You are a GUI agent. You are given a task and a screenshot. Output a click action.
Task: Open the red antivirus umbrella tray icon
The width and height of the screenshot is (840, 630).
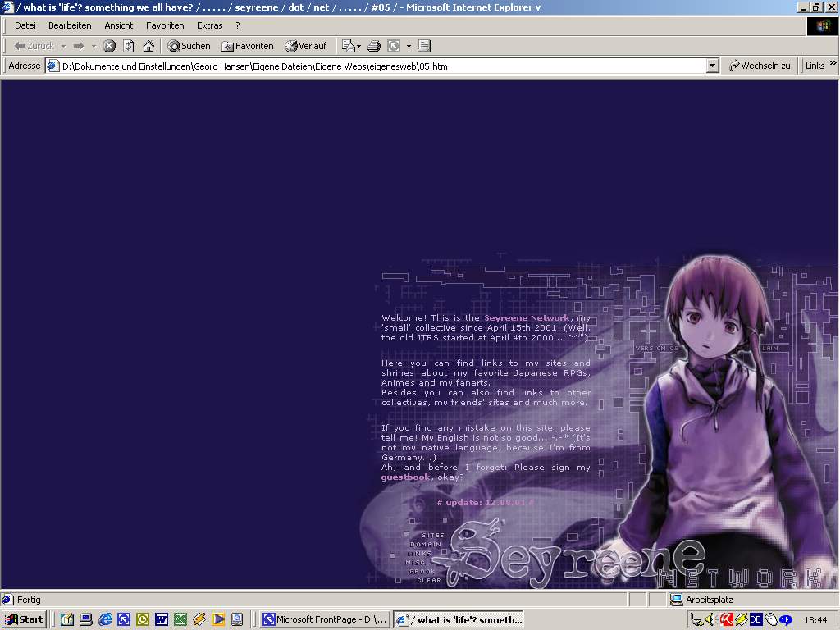tap(727, 620)
